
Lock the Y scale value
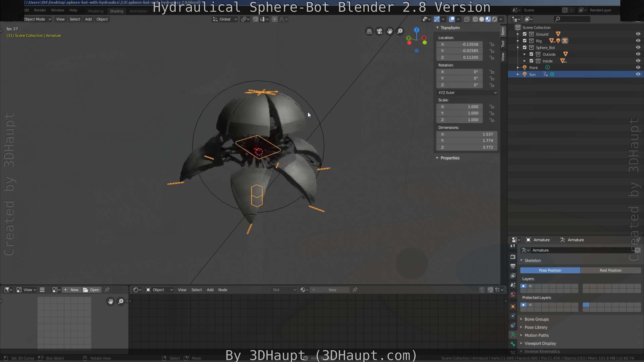click(x=492, y=113)
